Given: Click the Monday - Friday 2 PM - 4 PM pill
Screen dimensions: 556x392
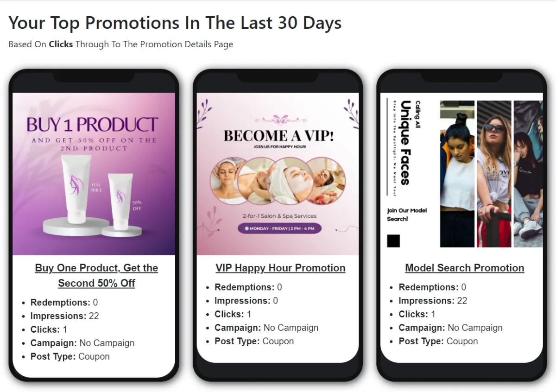Looking at the screenshot, I should [279, 228].
